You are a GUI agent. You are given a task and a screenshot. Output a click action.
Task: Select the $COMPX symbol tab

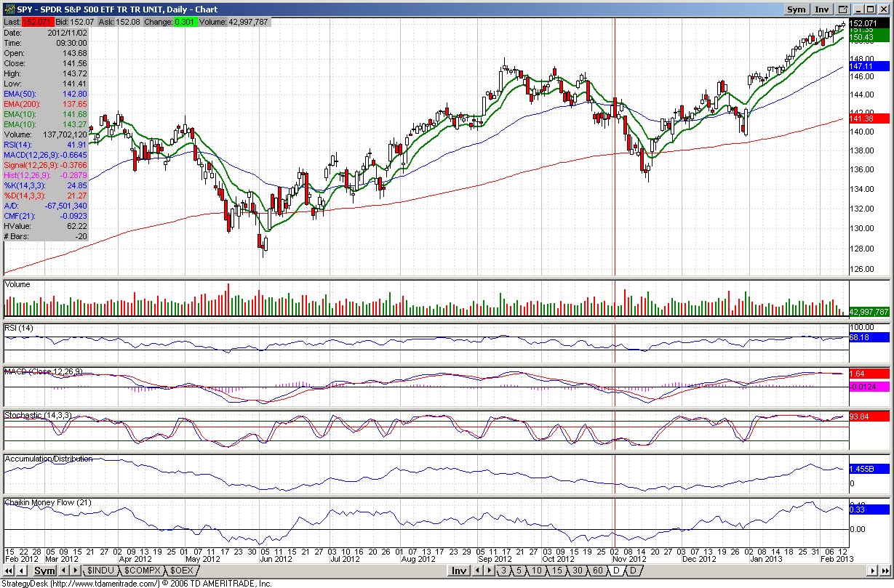[x=143, y=571]
